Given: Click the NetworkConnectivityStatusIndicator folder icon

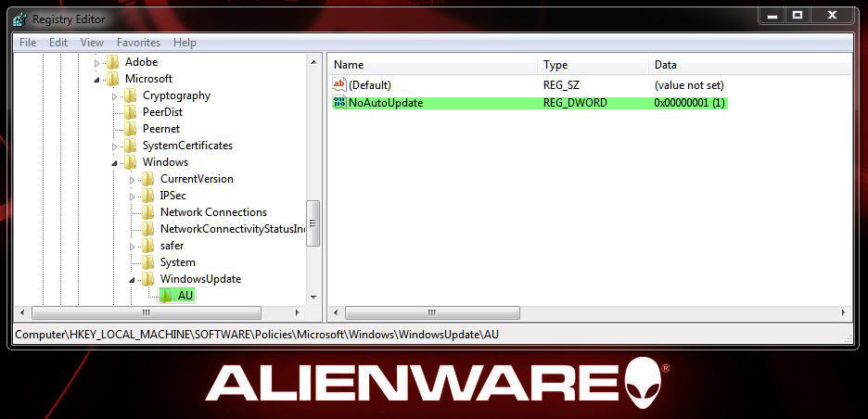Looking at the screenshot, I should tap(148, 229).
